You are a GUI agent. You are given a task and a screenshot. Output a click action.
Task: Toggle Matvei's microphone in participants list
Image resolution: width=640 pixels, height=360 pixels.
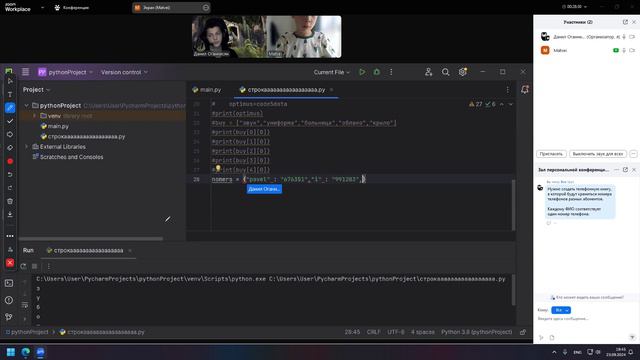[x=624, y=50]
